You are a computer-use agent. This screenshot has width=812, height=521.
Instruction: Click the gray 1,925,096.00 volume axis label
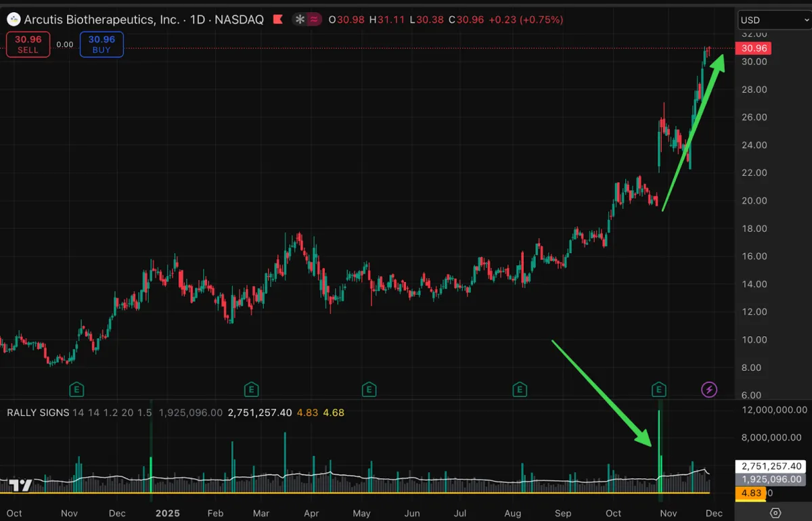(771, 479)
